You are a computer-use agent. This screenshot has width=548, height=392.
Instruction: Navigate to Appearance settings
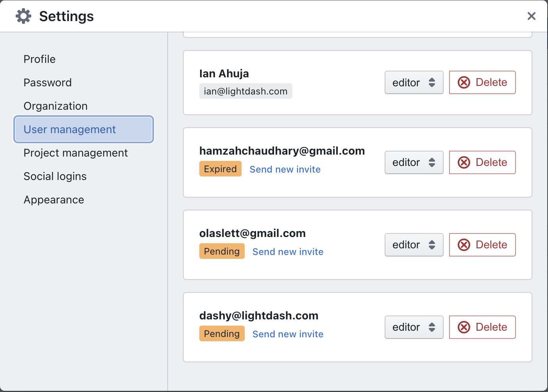[x=54, y=200]
